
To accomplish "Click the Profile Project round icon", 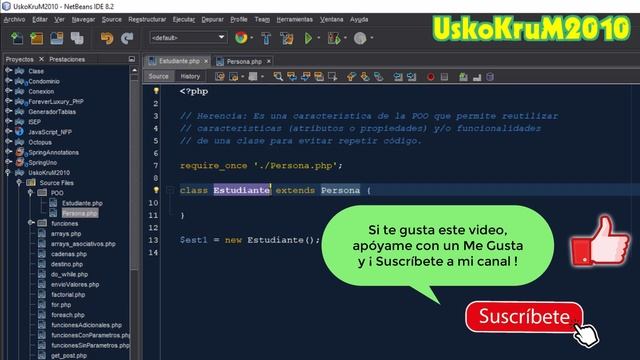I will 360,38.
